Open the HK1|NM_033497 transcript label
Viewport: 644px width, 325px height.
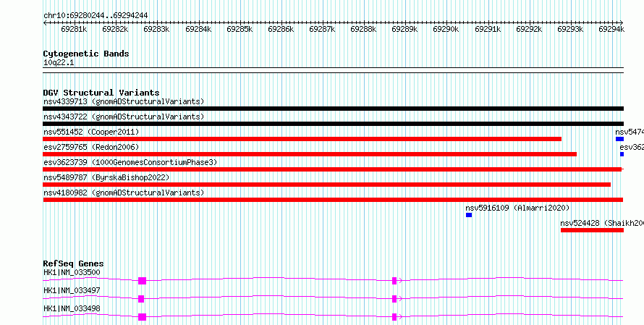(x=72, y=290)
